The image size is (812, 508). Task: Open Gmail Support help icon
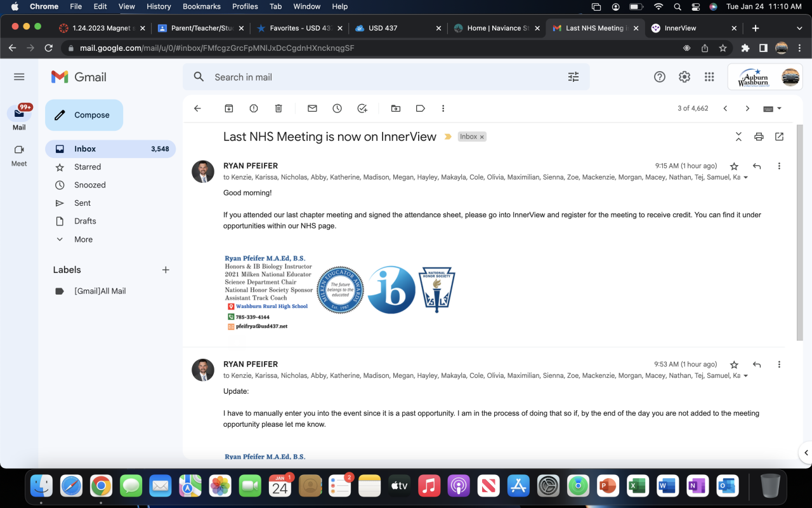[660, 77]
